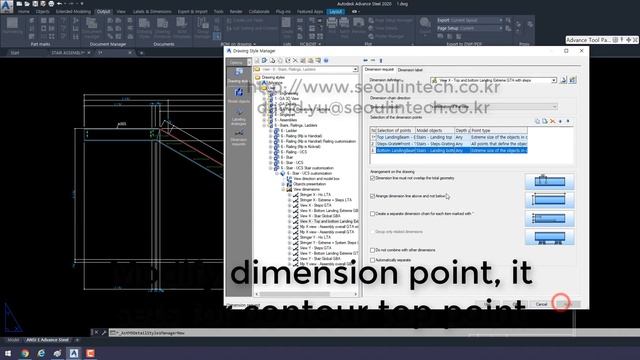Move the selected dimension point down with the arrow

click(568, 121)
